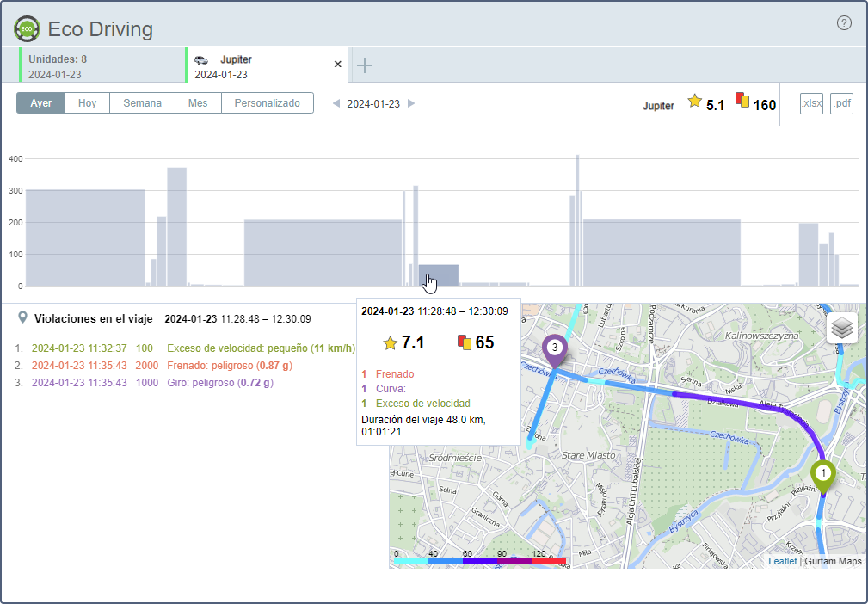Click the speed color legend bar
The width and height of the screenshot is (868, 604).
tap(480, 561)
